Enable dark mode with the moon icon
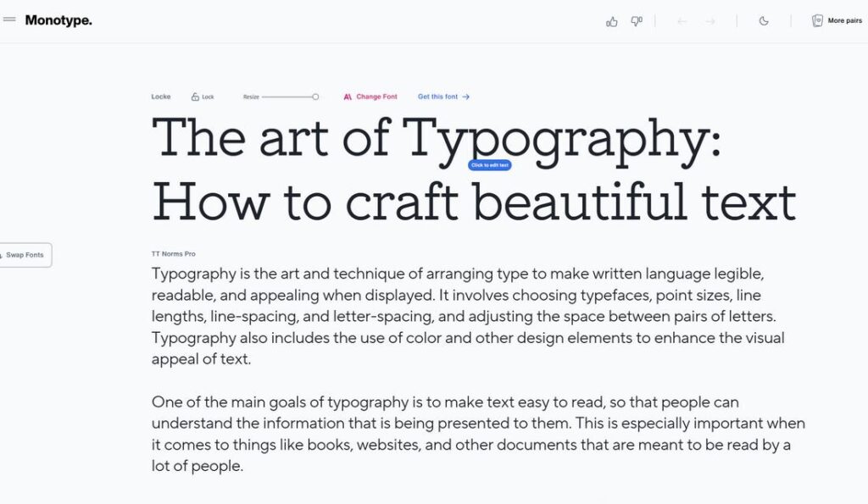This screenshot has width=868, height=504. [764, 20]
